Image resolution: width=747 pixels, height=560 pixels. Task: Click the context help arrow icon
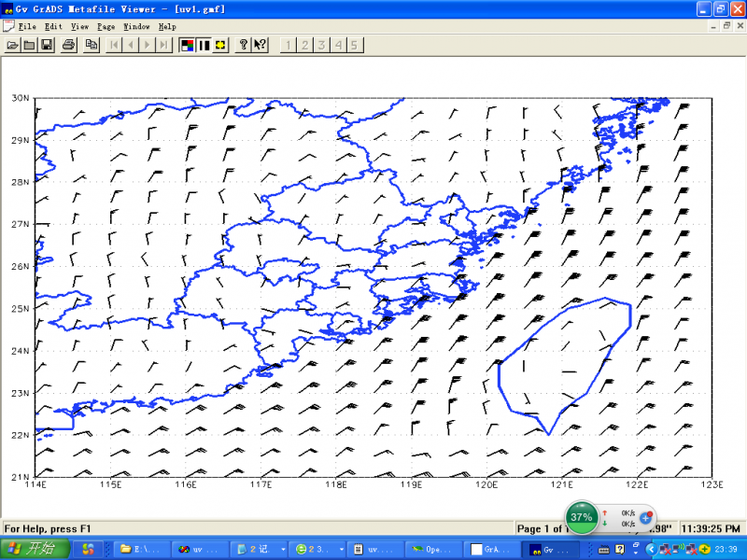[x=261, y=45]
